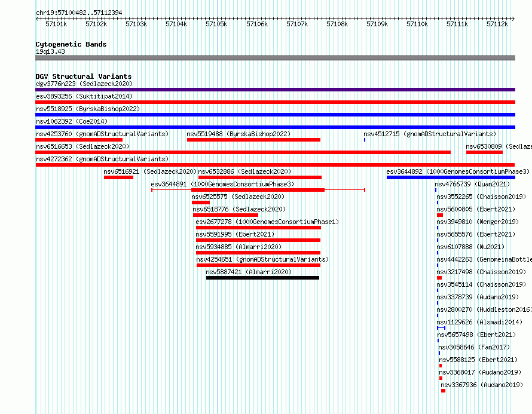Click the red nsv6516921 variant bar
532x414 pixels.
pyautogui.click(x=118, y=177)
